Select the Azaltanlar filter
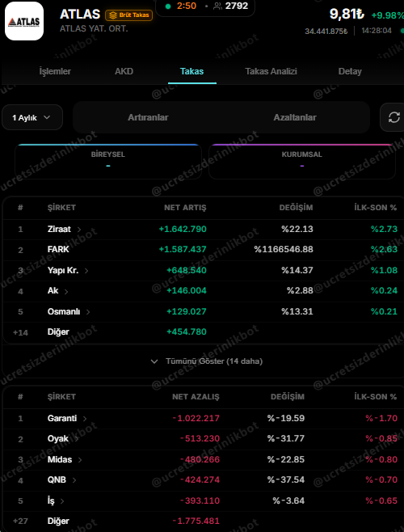The height and width of the screenshot is (532, 404). [295, 117]
